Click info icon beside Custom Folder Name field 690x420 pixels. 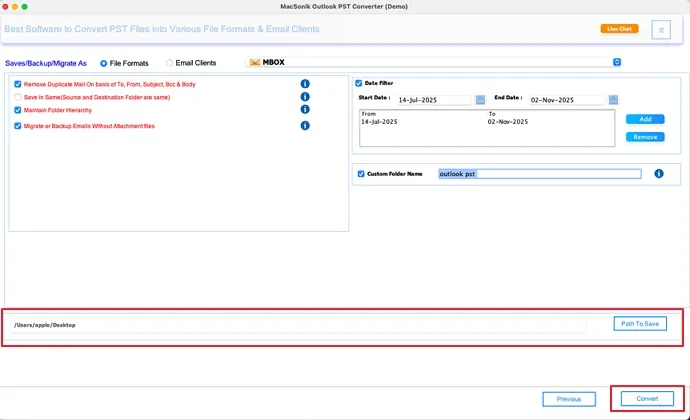pos(659,173)
